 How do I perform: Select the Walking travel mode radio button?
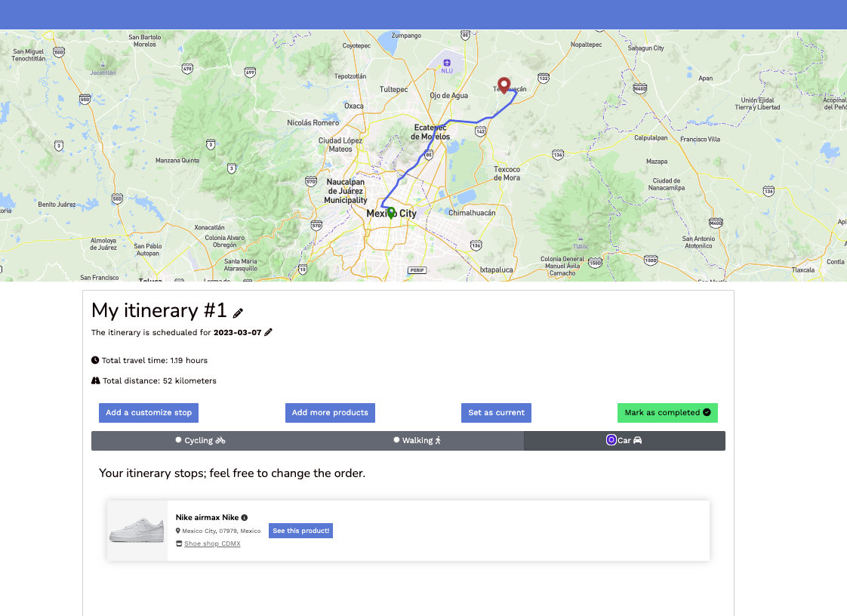pyautogui.click(x=396, y=439)
